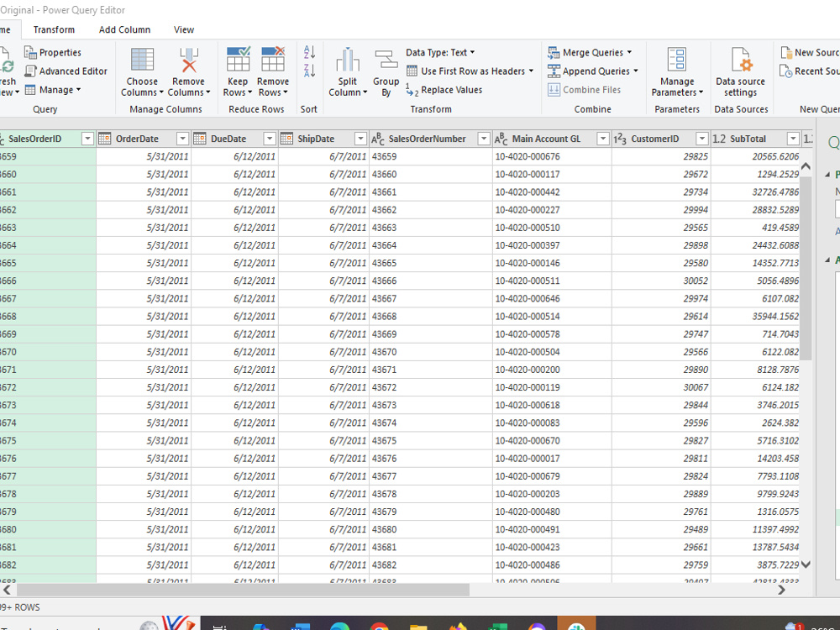Select SubTotal value 35944.1562
Image resolution: width=840 pixels, height=630 pixels.
point(756,316)
